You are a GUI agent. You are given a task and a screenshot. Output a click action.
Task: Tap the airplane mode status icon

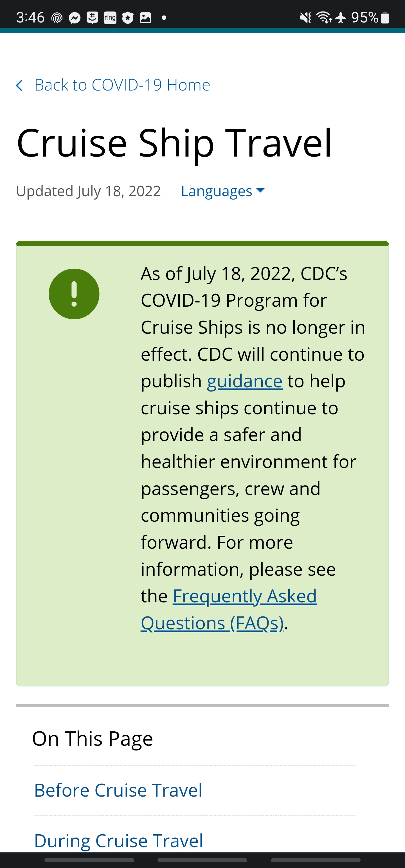(341, 17)
